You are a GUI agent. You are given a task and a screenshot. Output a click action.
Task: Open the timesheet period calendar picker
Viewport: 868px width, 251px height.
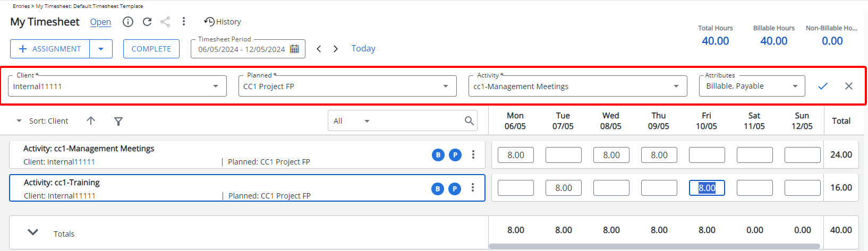click(x=294, y=49)
